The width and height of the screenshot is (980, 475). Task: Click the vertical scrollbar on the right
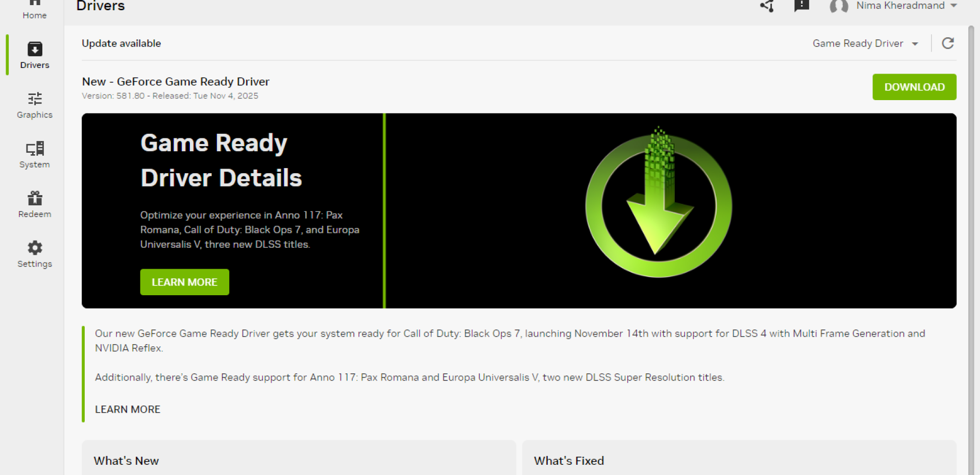[x=971, y=245]
